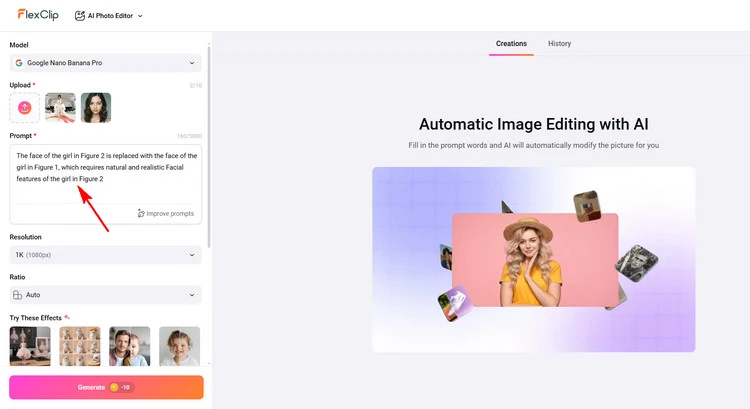The image size is (750, 409).
Task: Expand the Google Nano Banana Pro model dropdown
Action: [105, 63]
